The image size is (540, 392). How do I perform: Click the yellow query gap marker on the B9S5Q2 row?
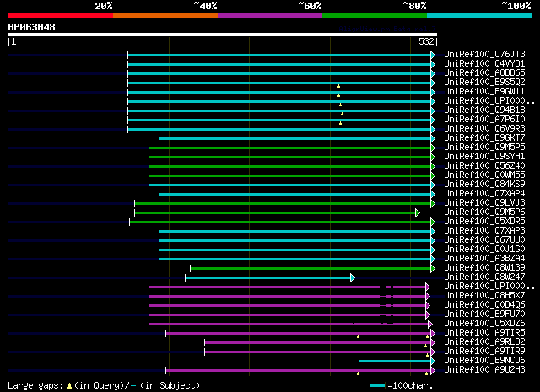pos(338,86)
